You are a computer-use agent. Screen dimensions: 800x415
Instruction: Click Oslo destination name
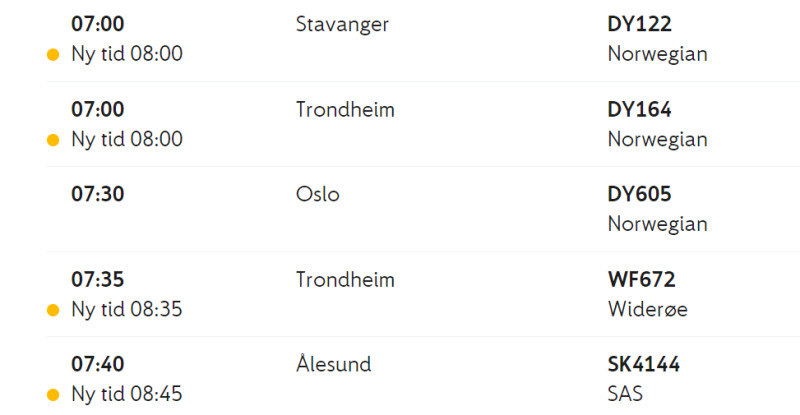pyautogui.click(x=317, y=194)
